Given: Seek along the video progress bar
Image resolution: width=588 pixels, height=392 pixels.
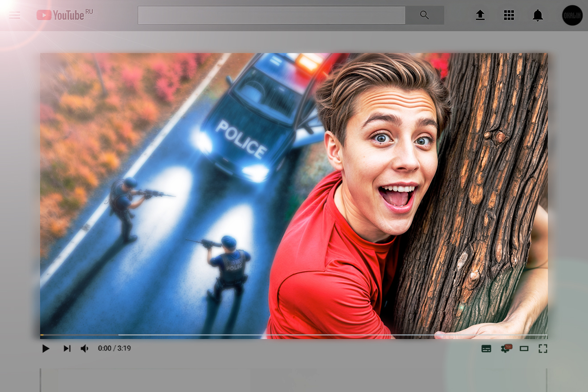Looking at the screenshot, I should (294, 335).
